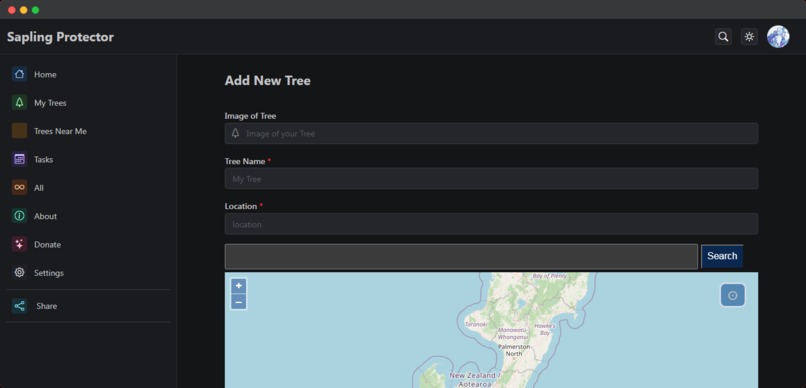The image size is (806, 388).
Task: Focus the Tree Name input field
Action: pyautogui.click(x=491, y=178)
